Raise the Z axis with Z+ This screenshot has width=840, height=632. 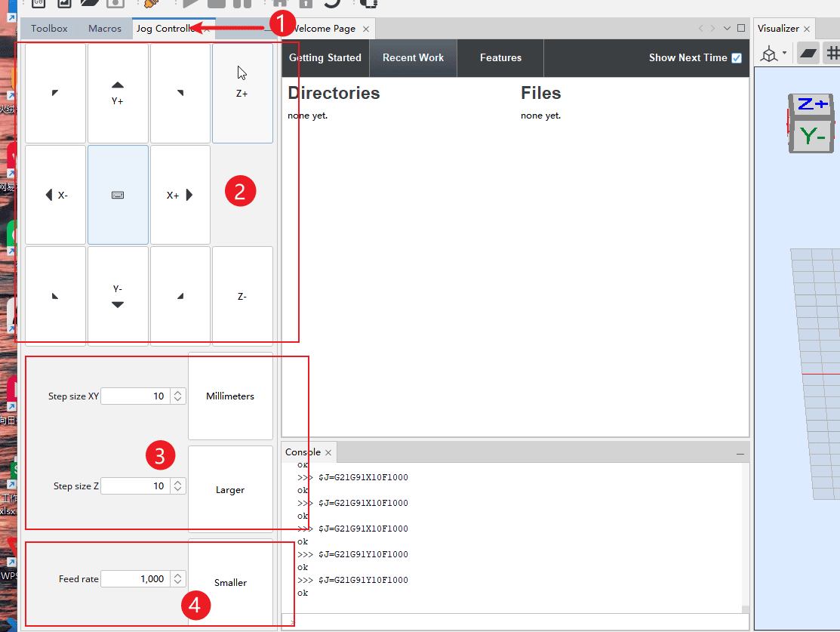click(x=242, y=93)
